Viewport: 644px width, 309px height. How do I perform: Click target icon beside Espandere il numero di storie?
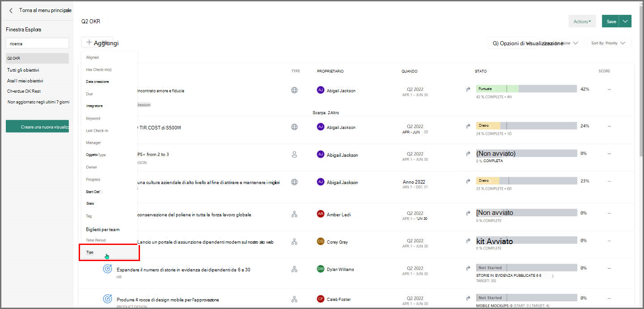[107, 269]
